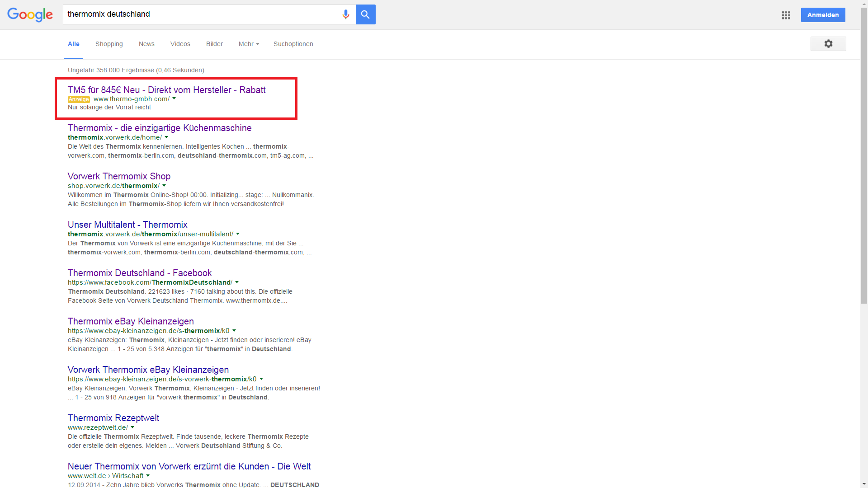Open settings gear options
Viewport: 868px width, 488px height.
click(828, 44)
